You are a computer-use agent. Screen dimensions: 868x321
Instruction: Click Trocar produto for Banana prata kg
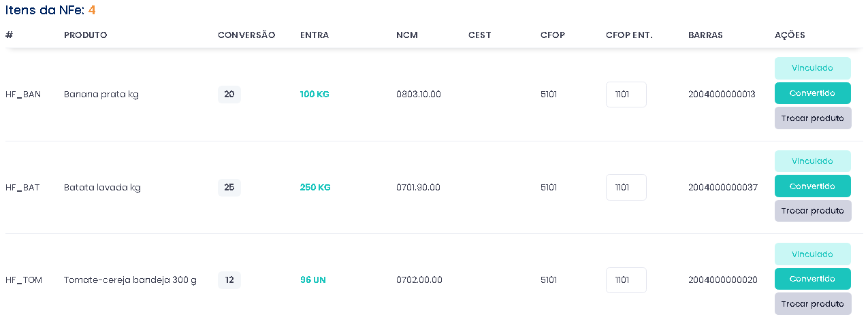[812, 118]
